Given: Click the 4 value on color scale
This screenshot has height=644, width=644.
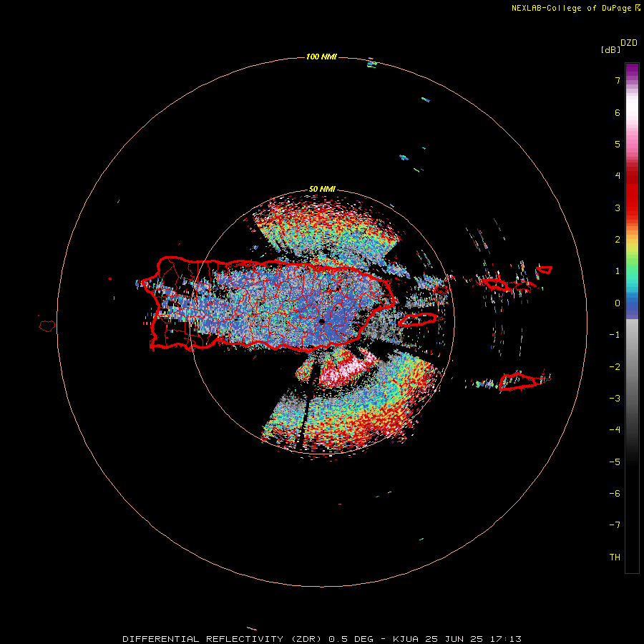Looking at the screenshot, I should (618, 176).
